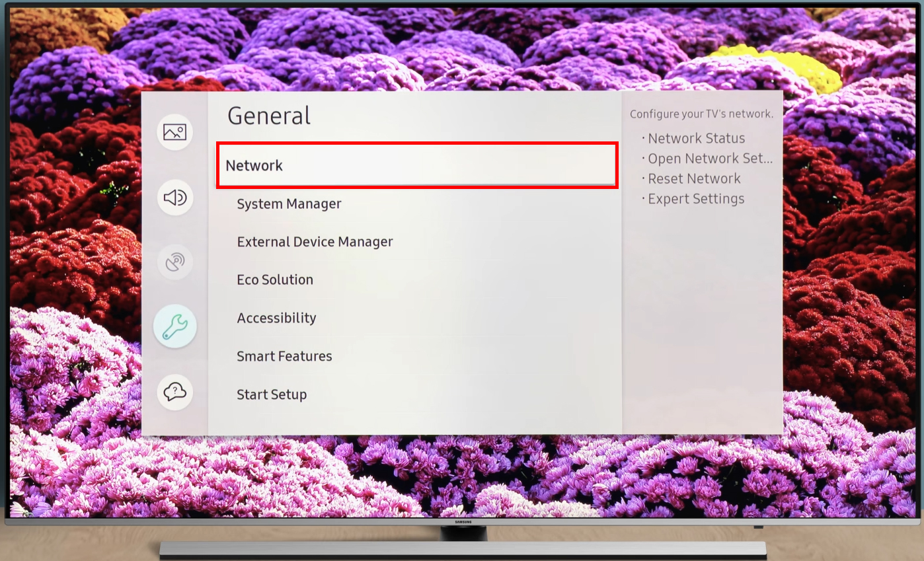The width and height of the screenshot is (924, 561).
Task: Click the Samsung logo on the TV bezel
Action: click(x=465, y=520)
